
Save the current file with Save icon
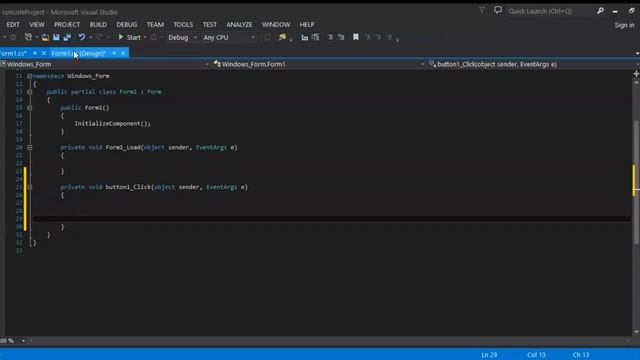56,38
